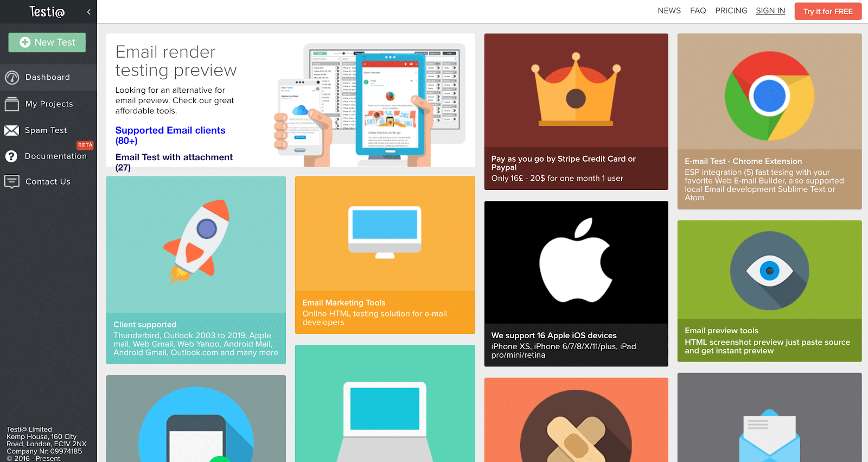Viewport: 868px width, 462px height.
Task: Click the red BETA badge
Action: coord(85,145)
